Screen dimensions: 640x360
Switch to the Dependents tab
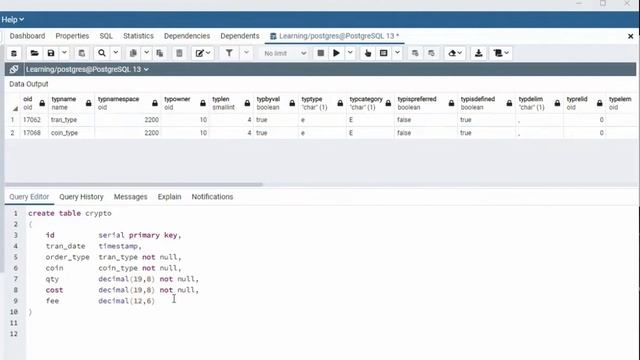(240, 36)
